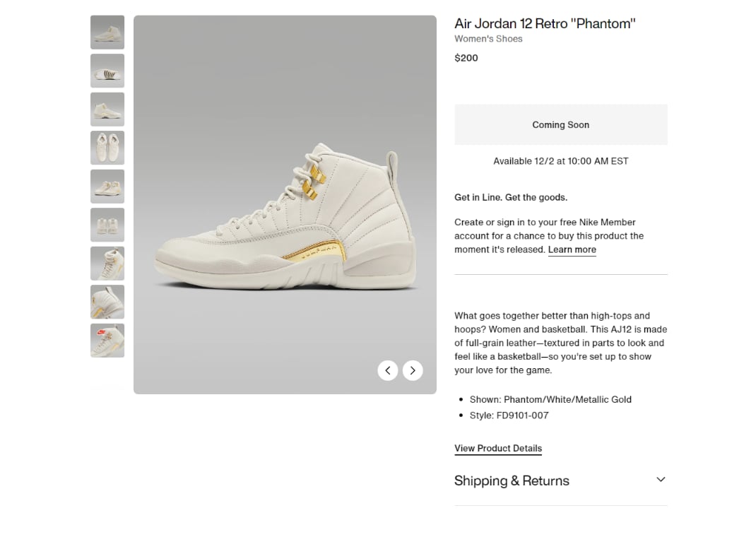
Task: Click the $200 price text
Action: 466,58
